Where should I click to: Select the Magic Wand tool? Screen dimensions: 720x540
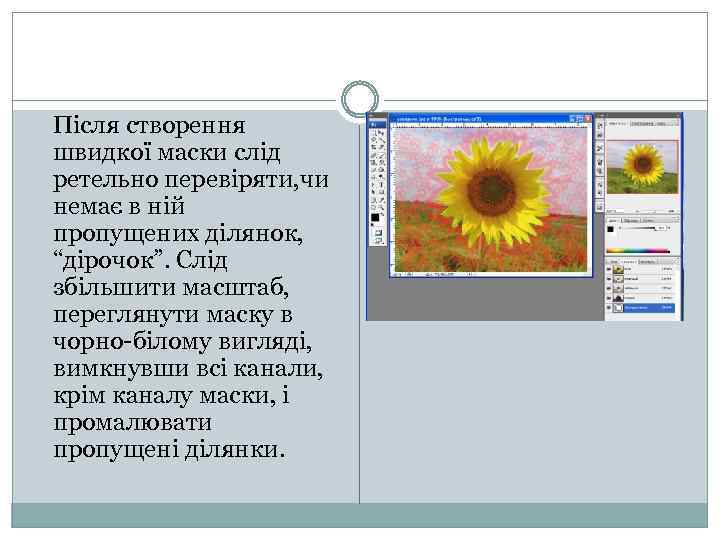[x=381, y=140]
